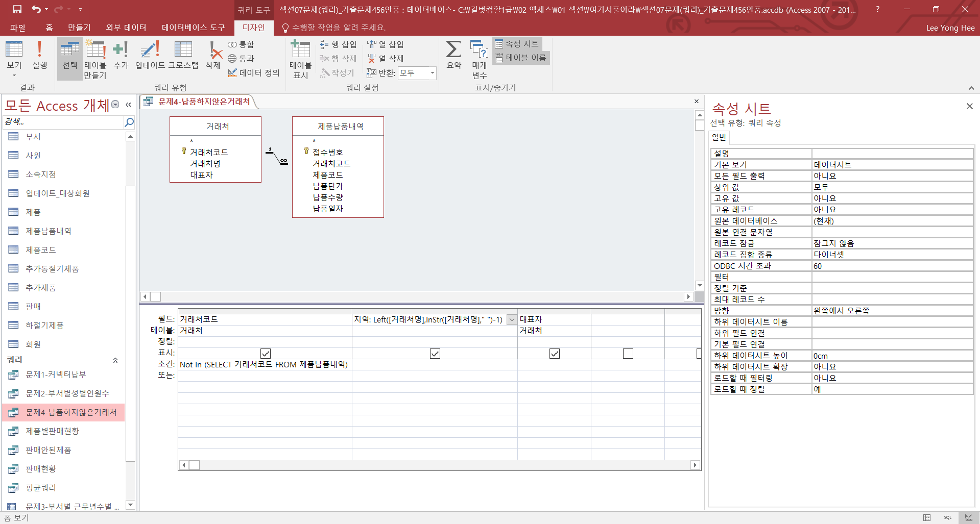Select the Crosstab (크로스탭) query icon
The image size is (980, 524).
[x=183, y=55]
